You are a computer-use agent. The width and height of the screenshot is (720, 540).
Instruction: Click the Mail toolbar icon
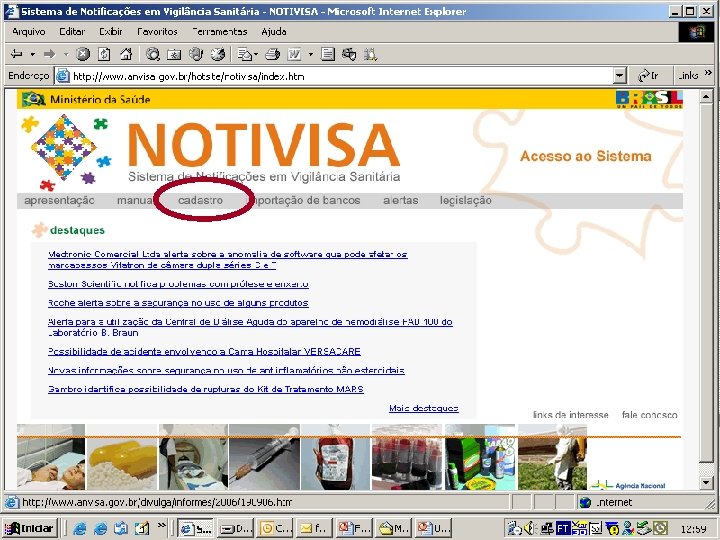tap(245, 54)
